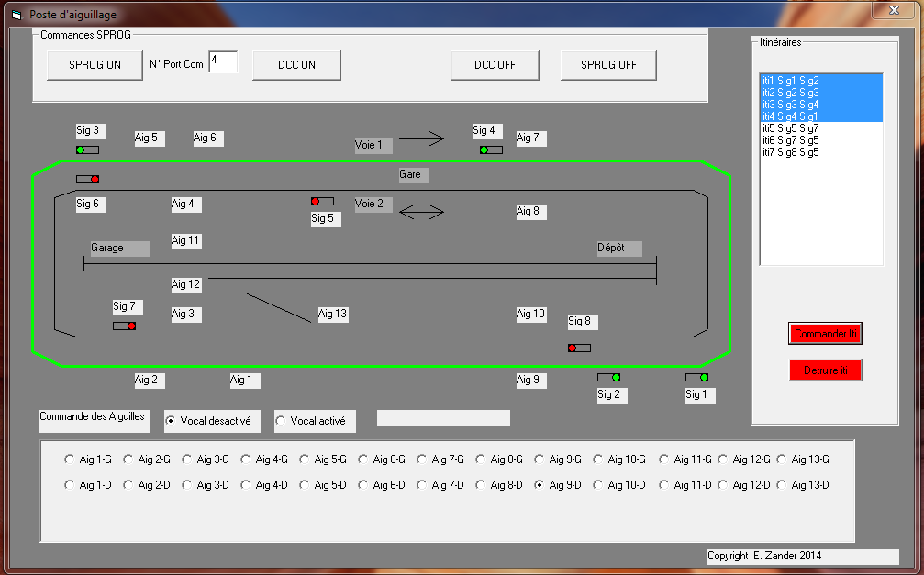This screenshot has height=575, width=924.
Task: Click the red Commander Iti button
Action: (x=824, y=333)
